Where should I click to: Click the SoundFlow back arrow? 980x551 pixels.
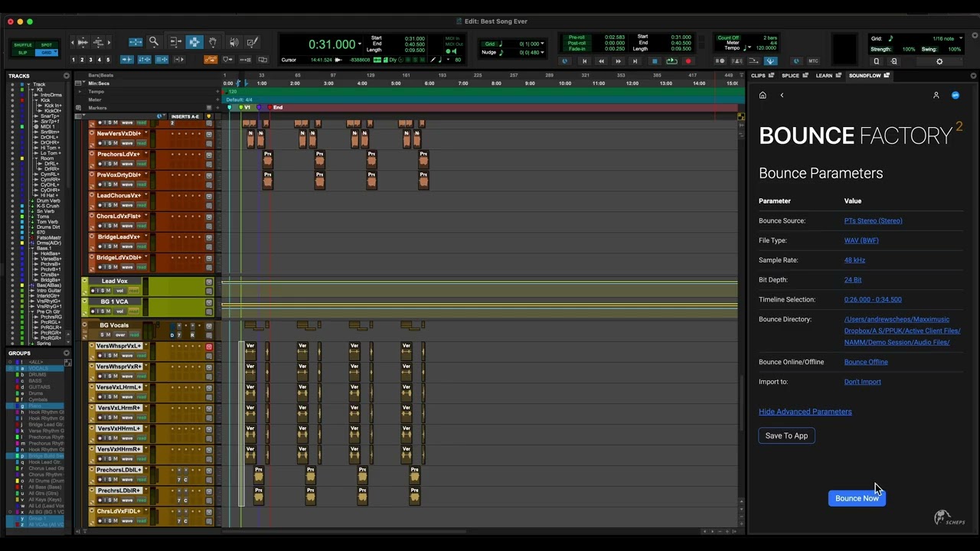(782, 96)
